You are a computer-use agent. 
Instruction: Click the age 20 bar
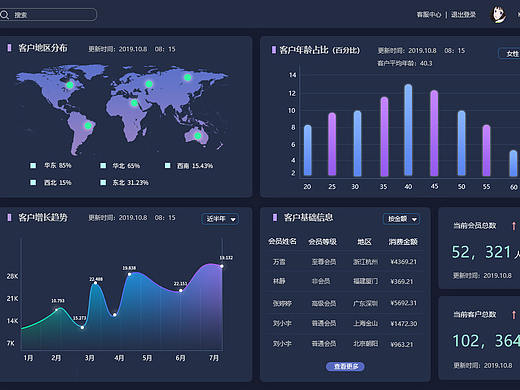click(x=308, y=150)
